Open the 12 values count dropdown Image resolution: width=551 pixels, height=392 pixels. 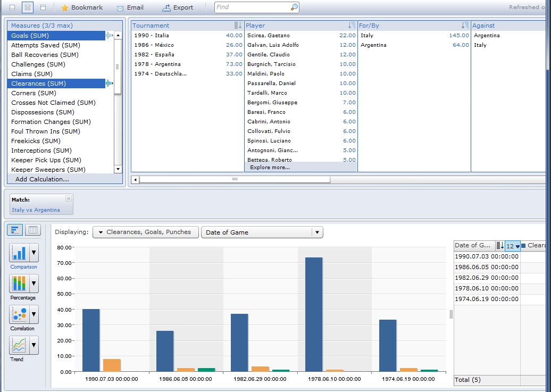513,246
